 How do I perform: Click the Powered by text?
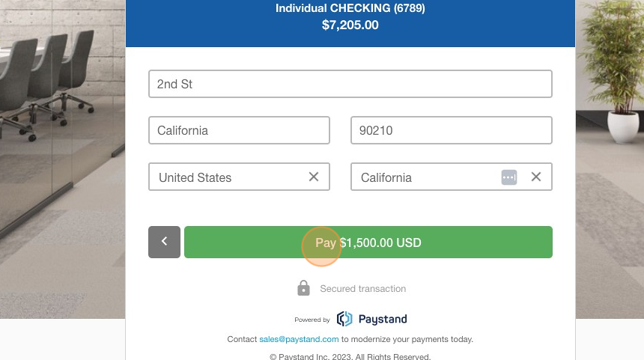[x=312, y=320]
